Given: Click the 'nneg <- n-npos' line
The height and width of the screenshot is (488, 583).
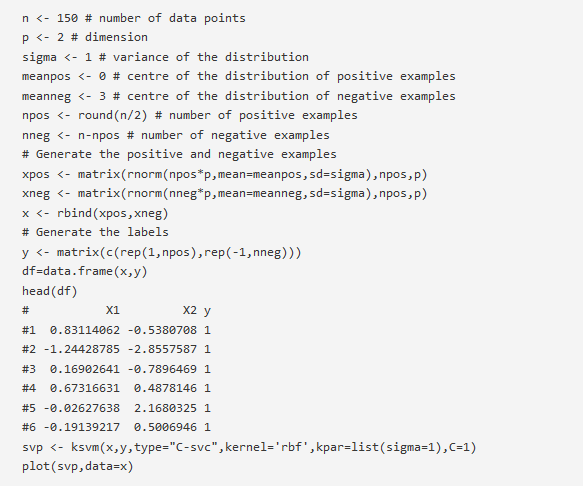Looking at the screenshot, I should pyautogui.click(x=176, y=135).
